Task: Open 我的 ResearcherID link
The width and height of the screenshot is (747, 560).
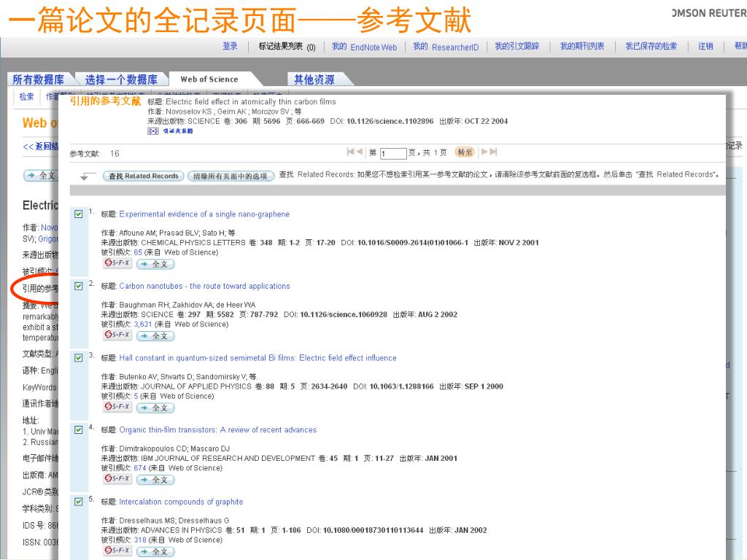Action: (x=446, y=47)
